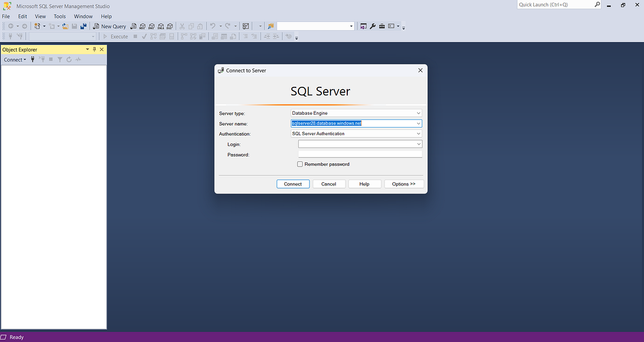This screenshot has width=644, height=342.
Task: Click the Analysis Services XMLA Query icon
Action: point(160,26)
